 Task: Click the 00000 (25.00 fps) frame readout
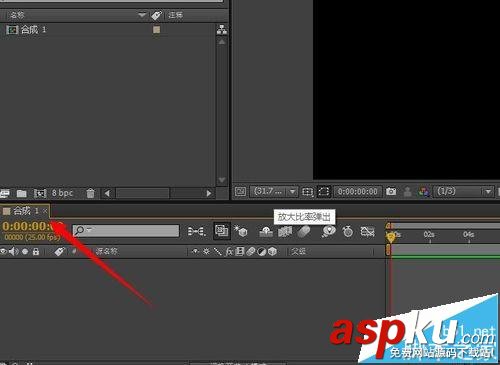(32, 237)
